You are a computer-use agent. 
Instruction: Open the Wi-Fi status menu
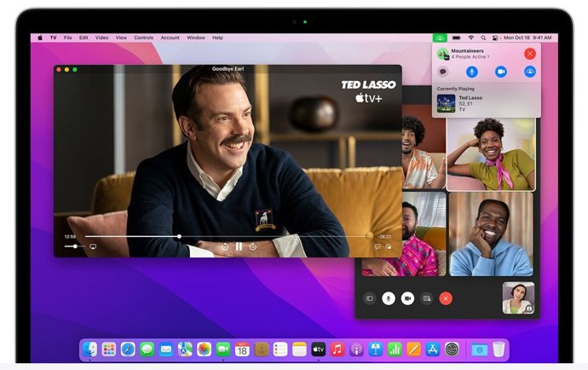[x=471, y=38]
